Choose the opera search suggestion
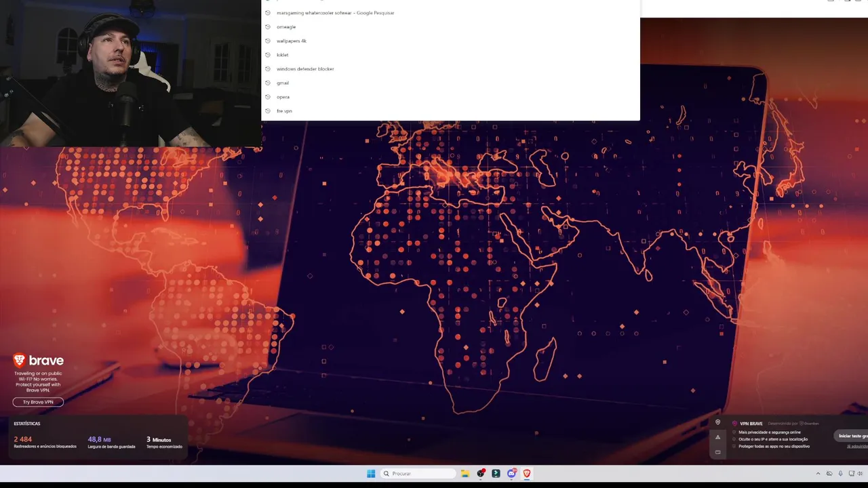The image size is (868, 488). click(450, 97)
